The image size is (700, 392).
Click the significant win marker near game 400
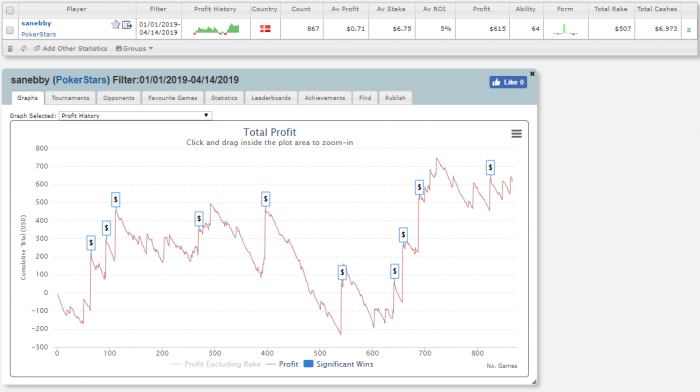(266, 199)
